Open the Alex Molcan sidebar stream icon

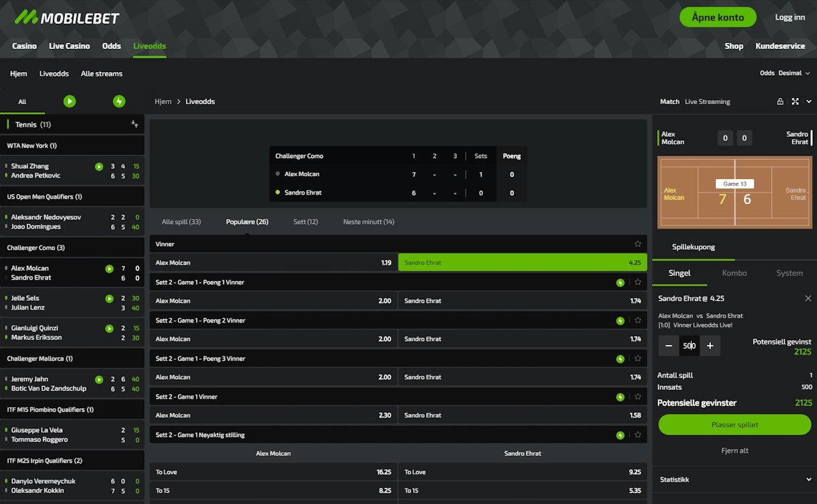coord(109,269)
